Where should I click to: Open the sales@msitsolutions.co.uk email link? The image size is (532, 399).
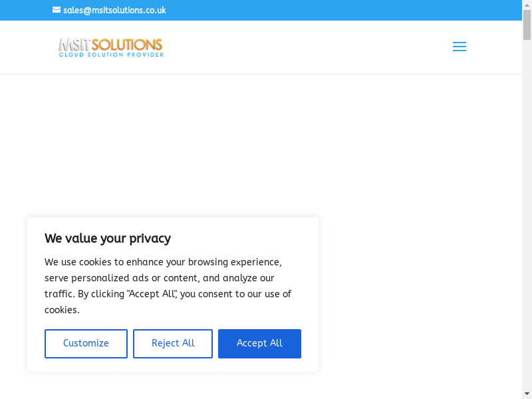114,10
